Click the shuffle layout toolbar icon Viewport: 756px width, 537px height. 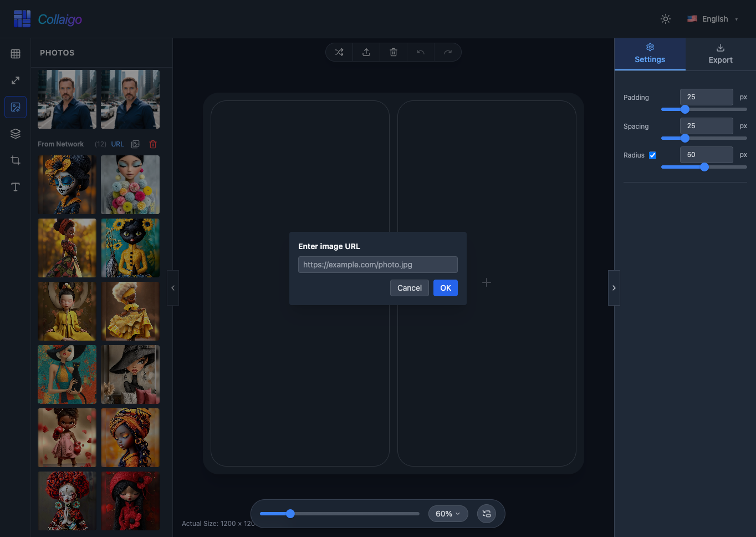339,52
